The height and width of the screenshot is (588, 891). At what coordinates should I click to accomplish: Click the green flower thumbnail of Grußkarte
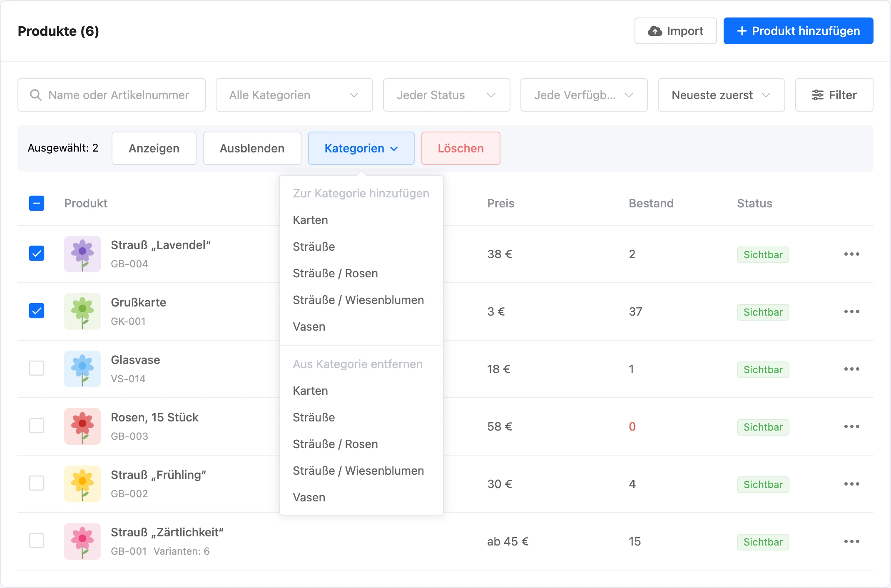tap(82, 311)
